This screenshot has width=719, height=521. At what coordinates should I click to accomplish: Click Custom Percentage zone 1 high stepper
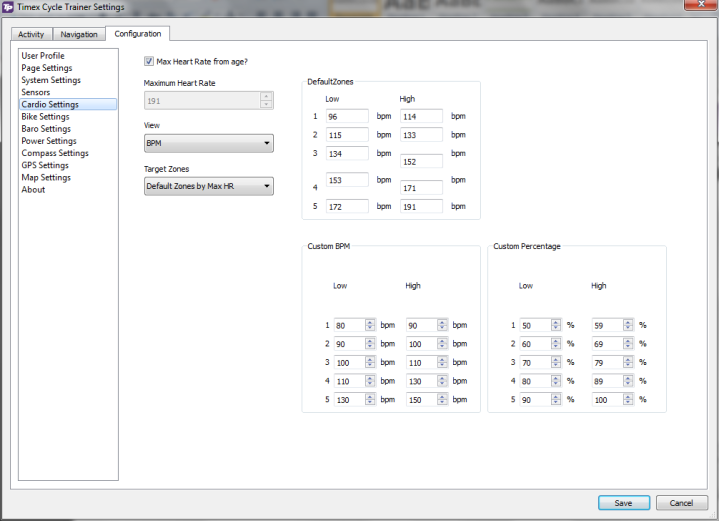coord(628,325)
